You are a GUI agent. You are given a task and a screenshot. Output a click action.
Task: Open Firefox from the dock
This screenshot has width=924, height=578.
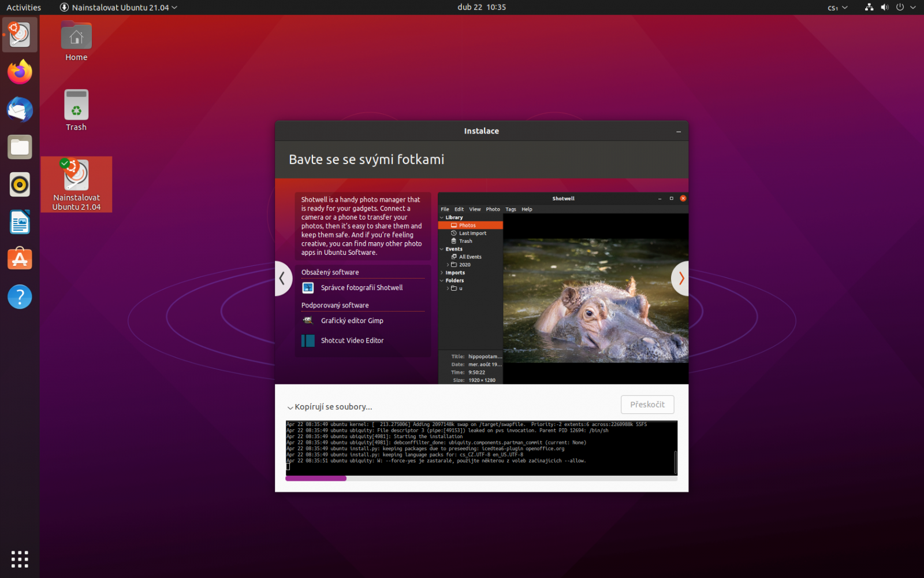tap(19, 72)
